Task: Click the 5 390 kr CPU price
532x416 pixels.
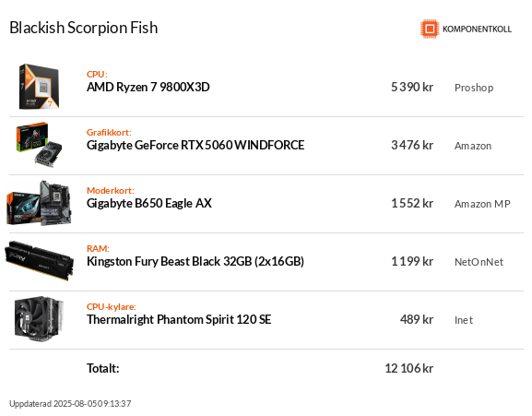Action: point(412,88)
